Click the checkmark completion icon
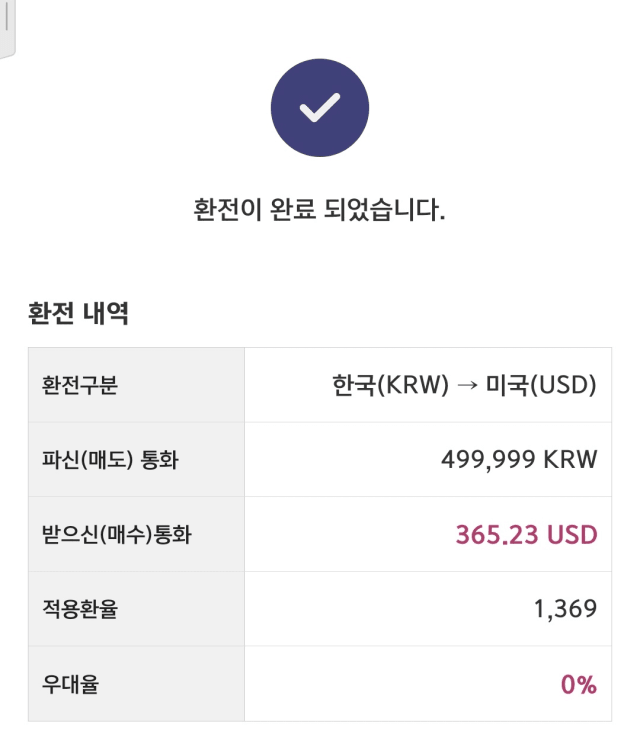 click(x=320, y=108)
